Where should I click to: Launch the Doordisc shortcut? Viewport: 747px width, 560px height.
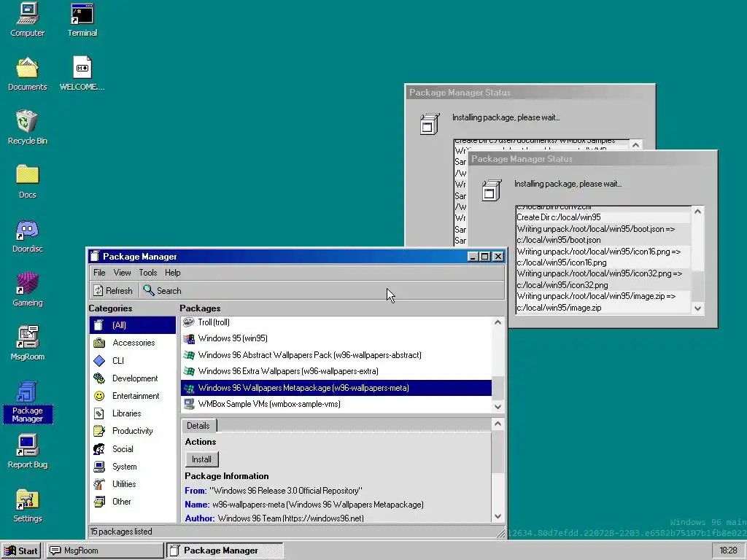[27, 236]
